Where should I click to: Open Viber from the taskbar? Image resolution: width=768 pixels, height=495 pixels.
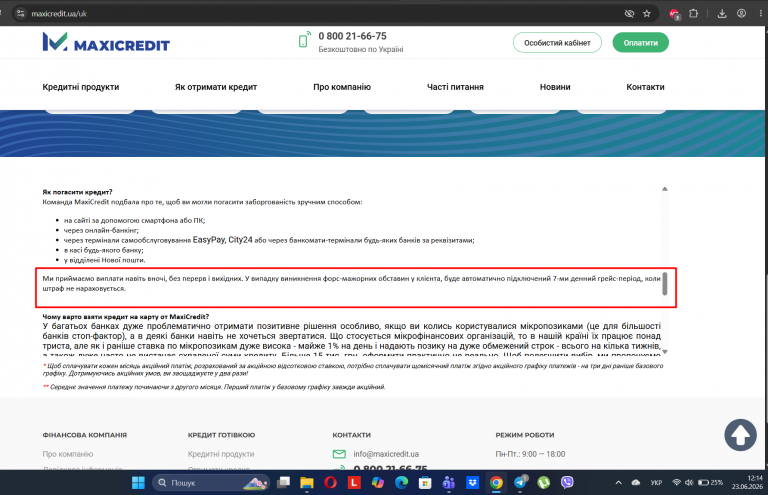click(x=567, y=483)
